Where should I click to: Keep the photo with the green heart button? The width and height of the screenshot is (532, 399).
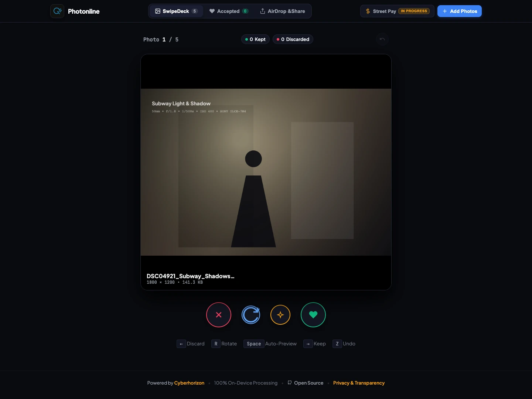(x=313, y=315)
